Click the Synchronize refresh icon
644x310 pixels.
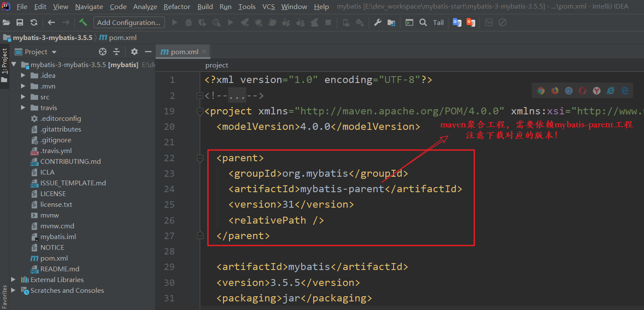[34, 22]
